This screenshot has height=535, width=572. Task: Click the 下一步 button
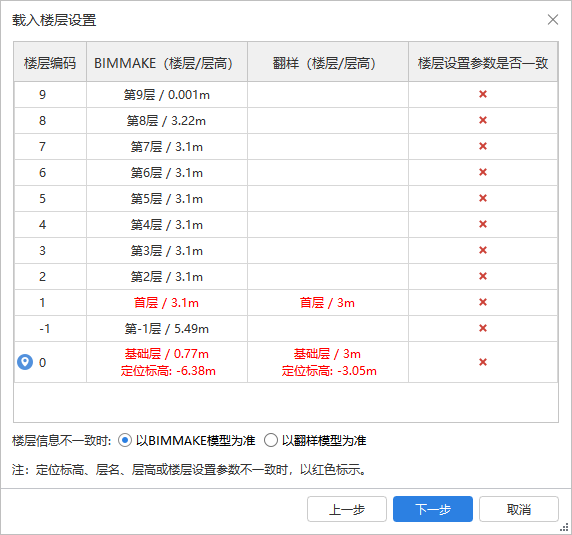coord(433,509)
